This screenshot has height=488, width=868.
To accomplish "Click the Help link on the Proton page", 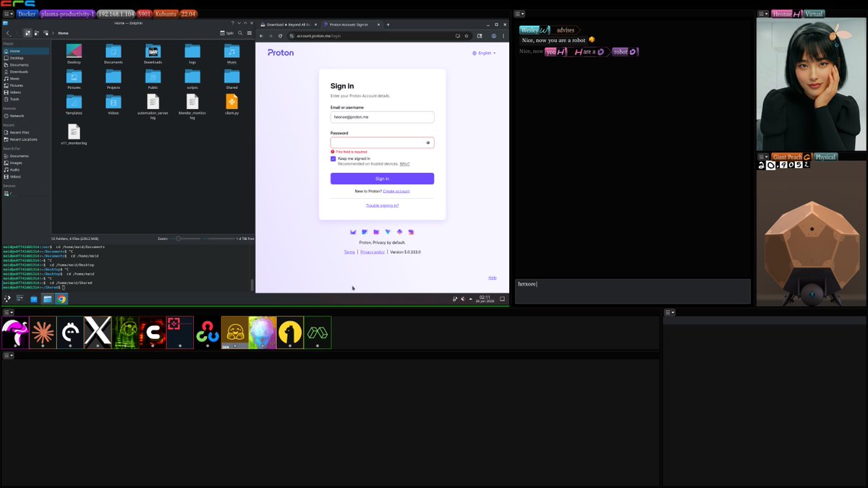I will [492, 278].
